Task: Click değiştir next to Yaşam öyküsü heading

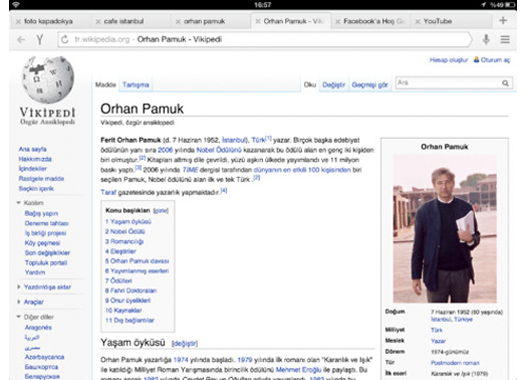Action: (185, 344)
